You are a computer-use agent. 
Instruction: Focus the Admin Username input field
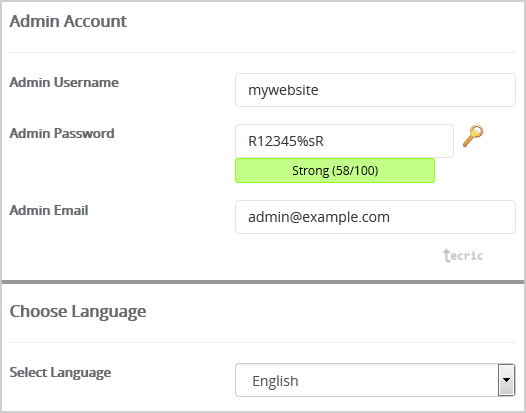375,90
